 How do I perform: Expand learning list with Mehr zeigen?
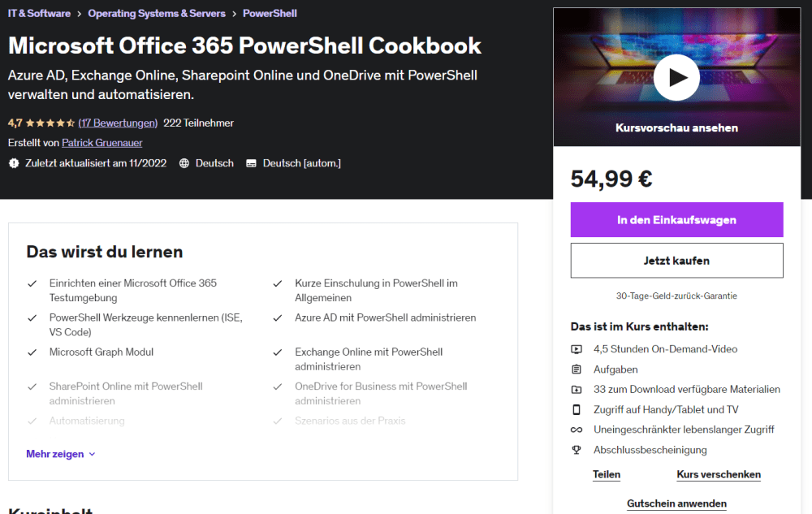55,454
